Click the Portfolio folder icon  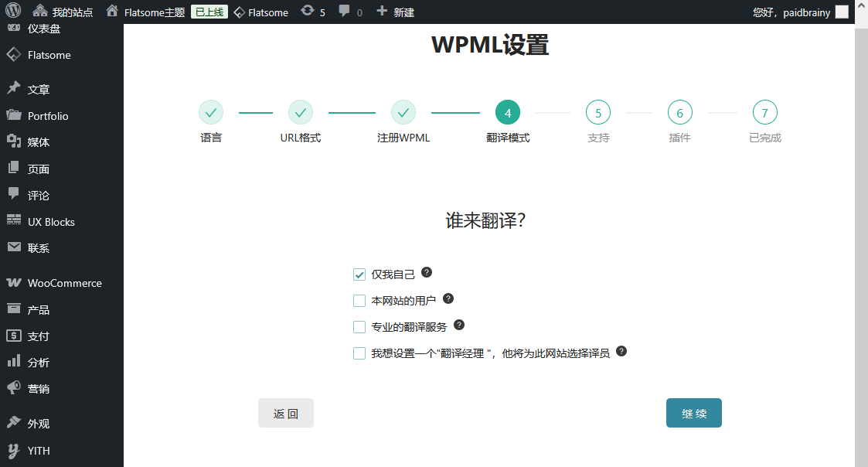[13, 114]
